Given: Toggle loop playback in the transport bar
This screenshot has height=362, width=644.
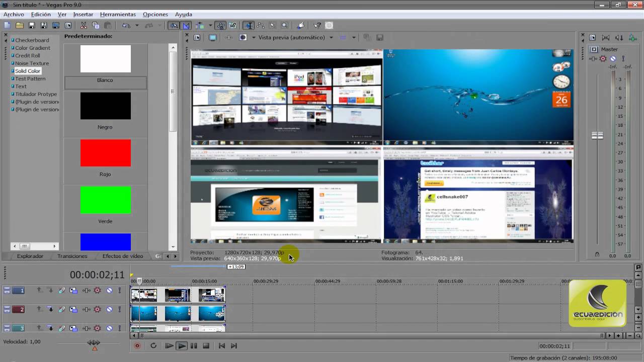Looking at the screenshot, I should click(x=153, y=345).
